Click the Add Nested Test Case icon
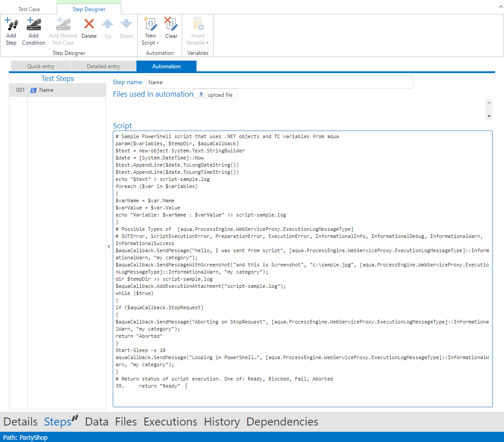Screen dimensions: 504x442 point(63,25)
